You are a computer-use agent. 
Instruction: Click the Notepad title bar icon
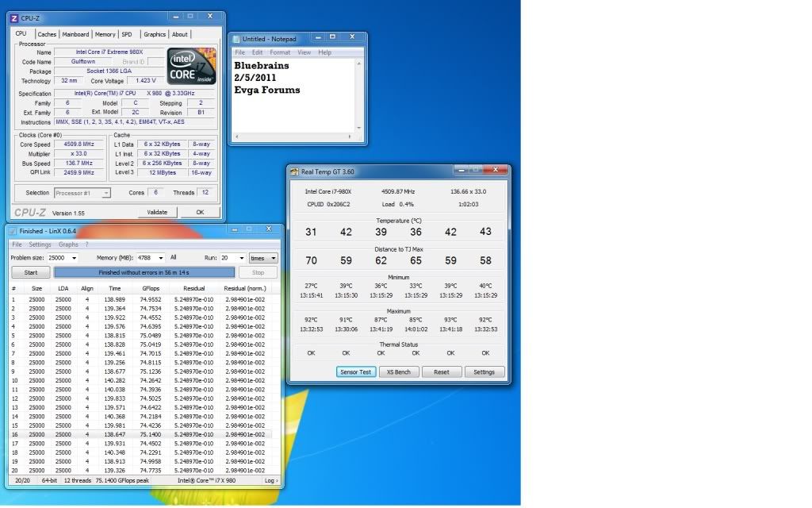236,39
